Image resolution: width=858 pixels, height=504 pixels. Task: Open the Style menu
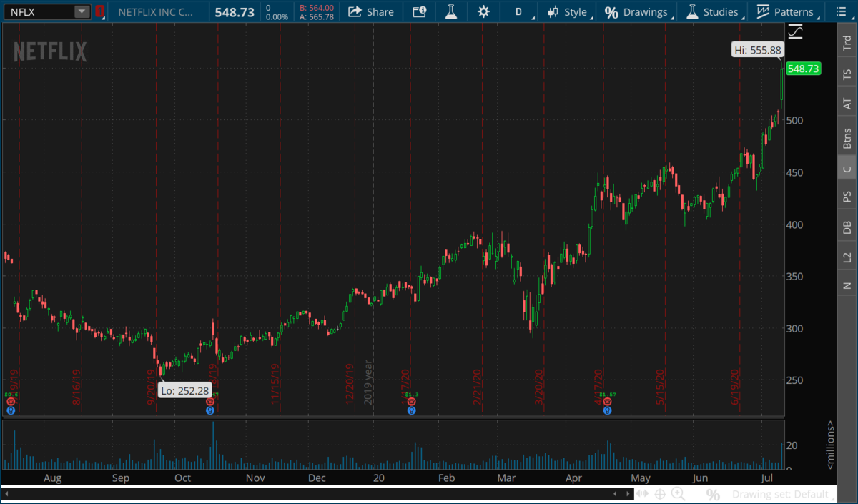[568, 11]
